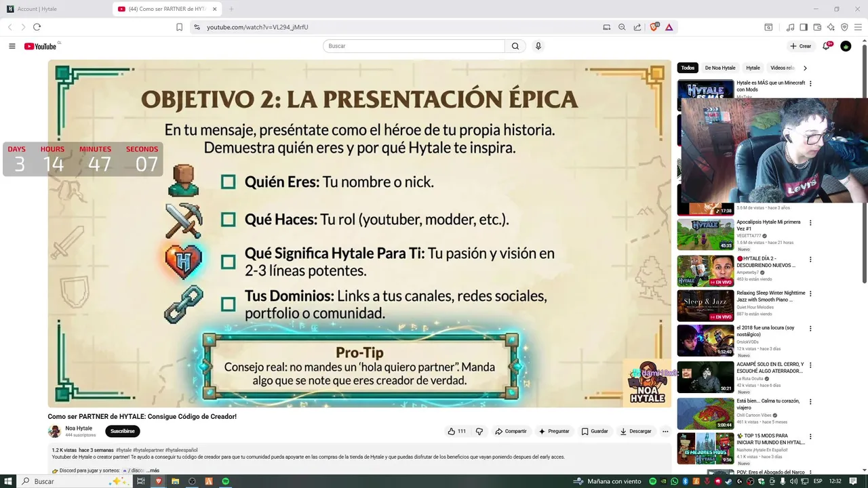Open the YouTube notifications bell
Image resolution: width=868 pixels, height=488 pixels.
click(x=827, y=46)
